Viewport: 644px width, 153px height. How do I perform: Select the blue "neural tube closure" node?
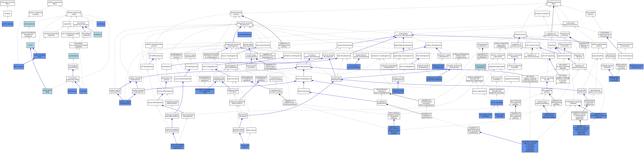coord(245,146)
